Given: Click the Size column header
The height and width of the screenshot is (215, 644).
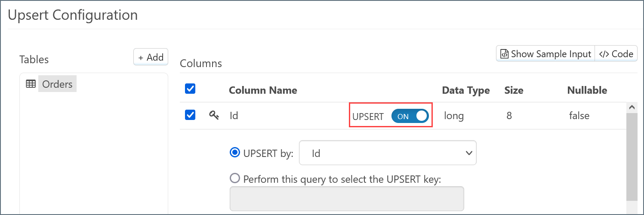Looking at the screenshot, I should [x=514, y=90].
